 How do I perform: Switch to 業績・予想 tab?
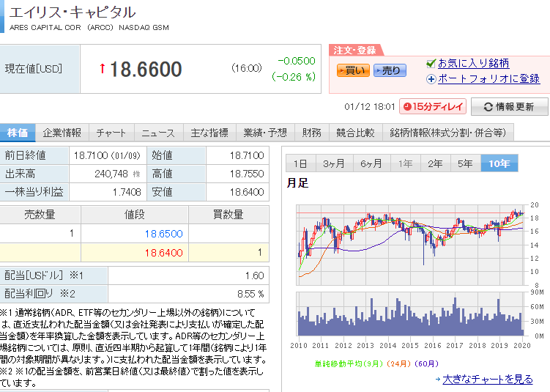coord(265,133)
